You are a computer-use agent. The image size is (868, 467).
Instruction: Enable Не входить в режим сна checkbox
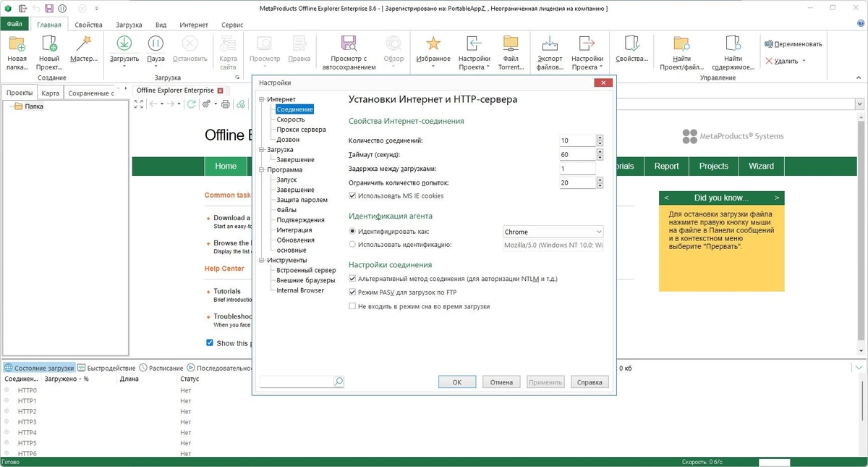click(352, 306)
